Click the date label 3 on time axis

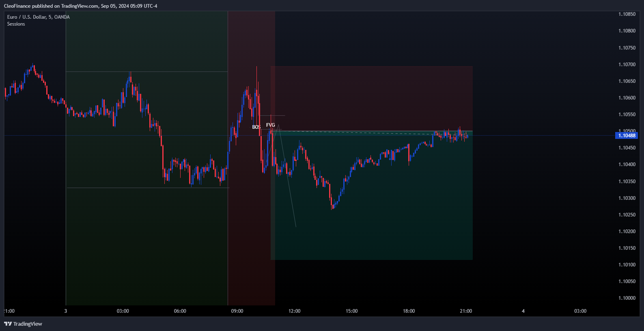(x=66, y=311)
